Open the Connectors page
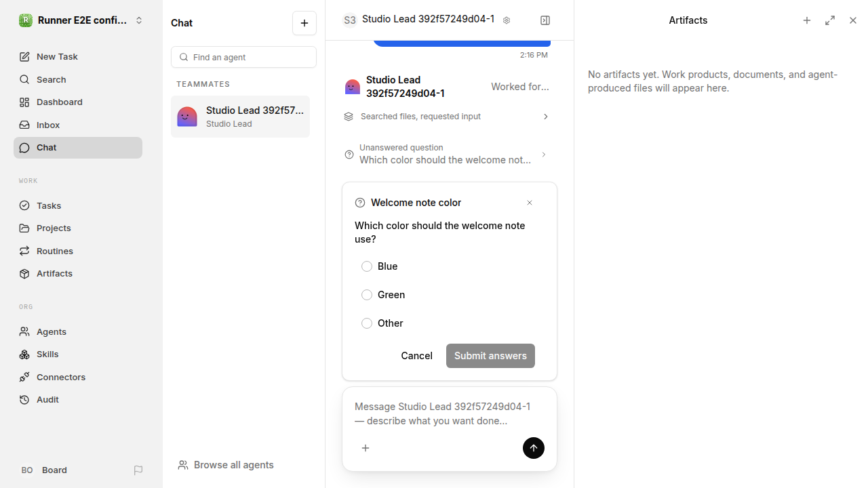This screenshot has width=868, height=488. point(78,378)
